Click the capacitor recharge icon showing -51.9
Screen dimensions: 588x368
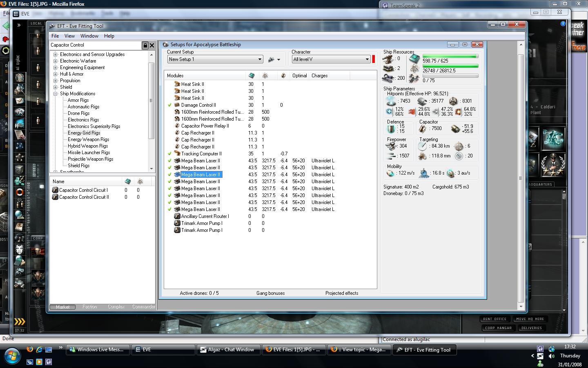[x=455, y=128]
